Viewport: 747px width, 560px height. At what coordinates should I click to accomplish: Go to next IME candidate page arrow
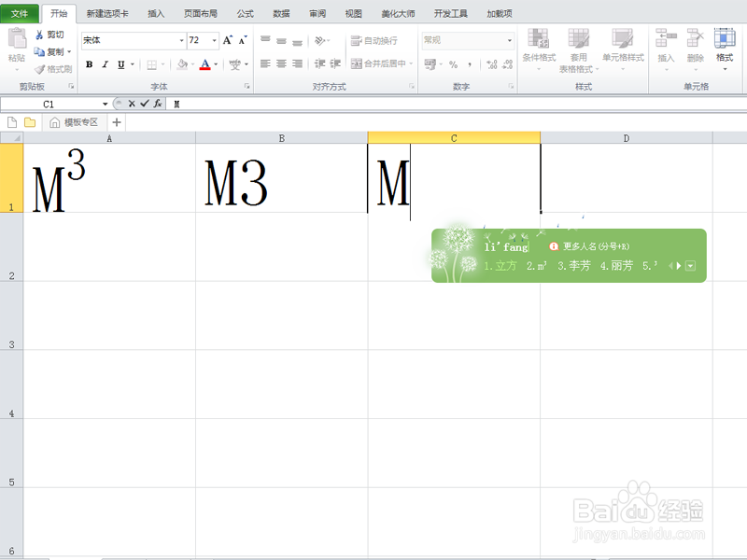click(x=679, y=266)
